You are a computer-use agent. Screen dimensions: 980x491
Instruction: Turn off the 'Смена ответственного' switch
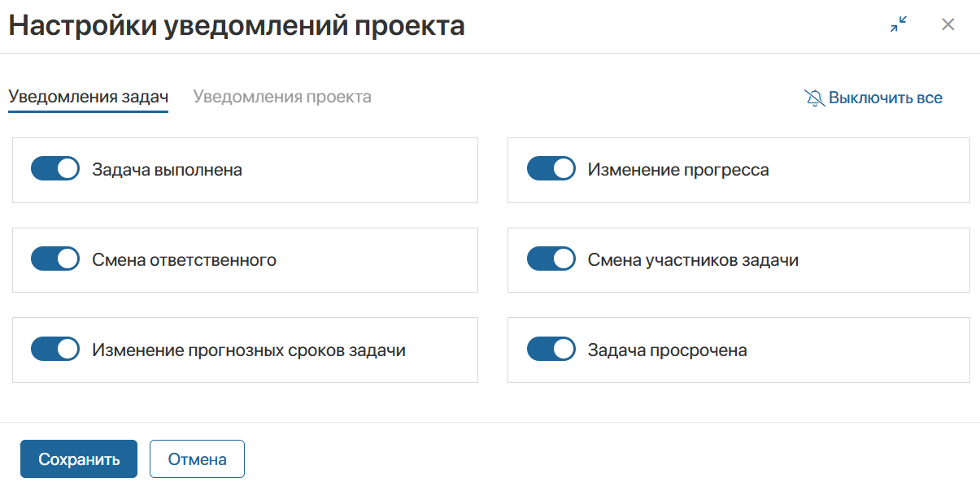click(55, 259)
